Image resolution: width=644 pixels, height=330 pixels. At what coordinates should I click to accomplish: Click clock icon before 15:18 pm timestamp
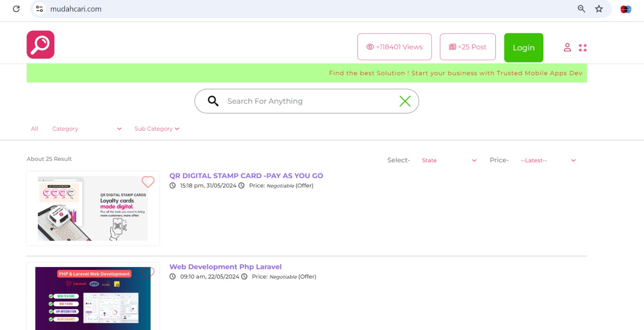(173, 186)
